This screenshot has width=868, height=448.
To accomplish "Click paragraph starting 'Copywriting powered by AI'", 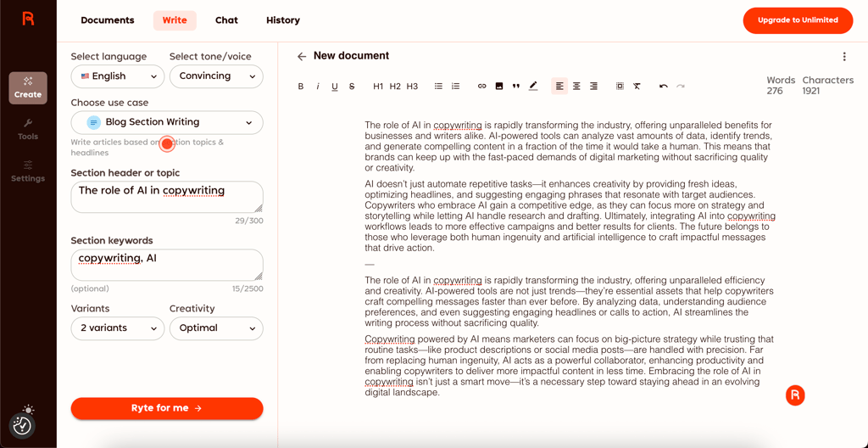I will [x=569, y=366].
